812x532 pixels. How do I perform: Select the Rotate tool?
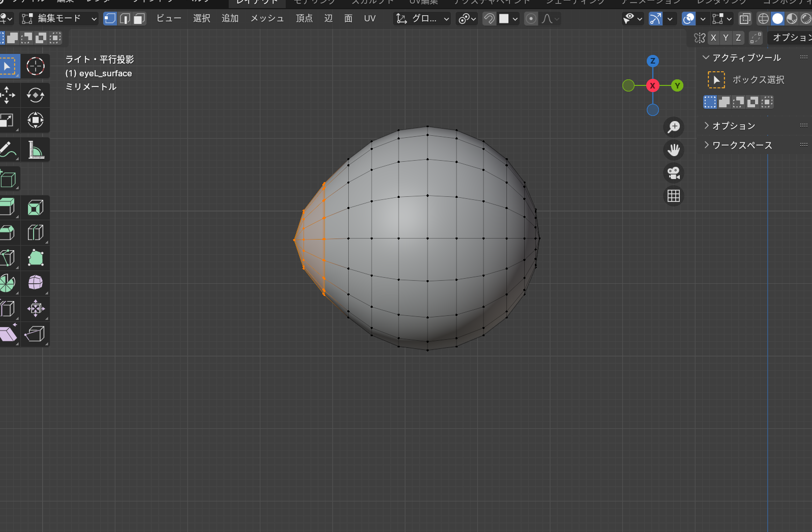click(35, 95)
